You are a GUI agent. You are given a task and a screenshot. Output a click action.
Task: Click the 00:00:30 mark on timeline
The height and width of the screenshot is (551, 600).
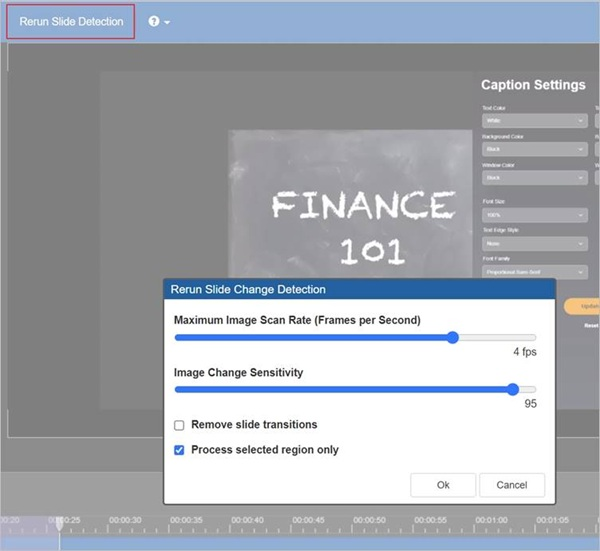[x=125, y=520]
